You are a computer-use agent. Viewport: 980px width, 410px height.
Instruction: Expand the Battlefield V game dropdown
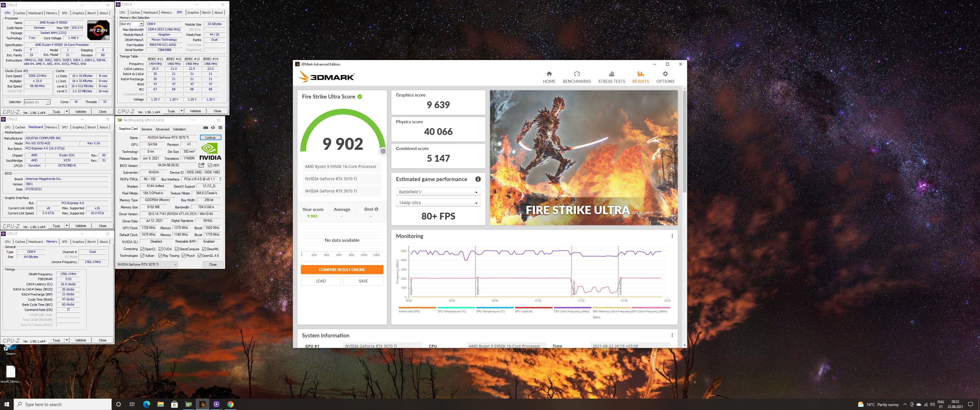[x=438, y=192]
